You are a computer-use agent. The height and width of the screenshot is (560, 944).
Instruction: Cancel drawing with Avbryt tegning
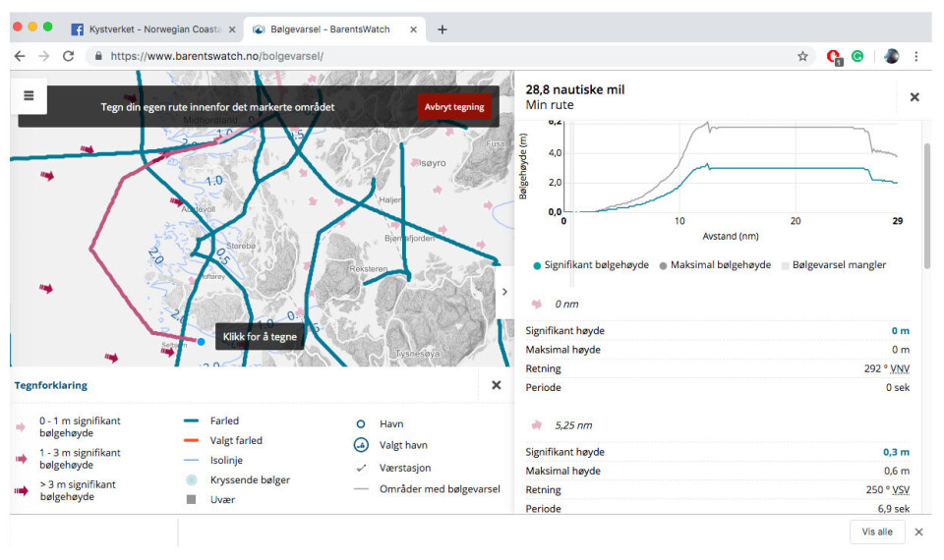pyautogui.click(x=454, y=106)
